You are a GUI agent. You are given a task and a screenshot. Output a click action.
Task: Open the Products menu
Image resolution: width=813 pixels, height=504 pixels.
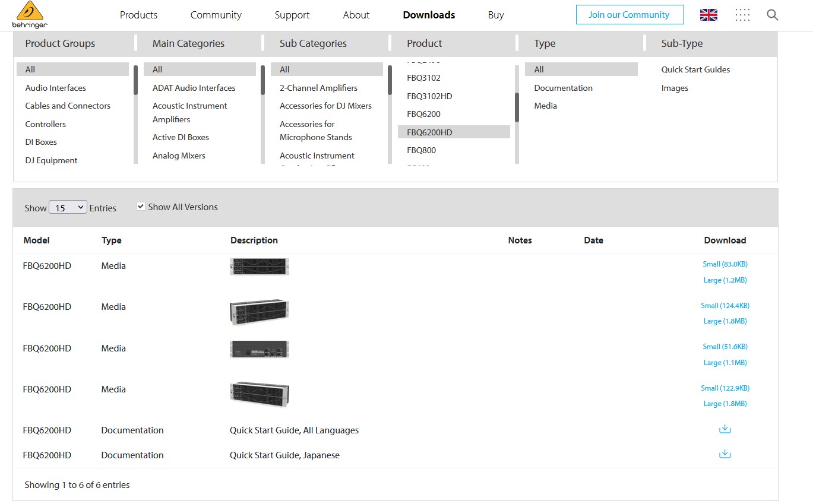[138, 15]
